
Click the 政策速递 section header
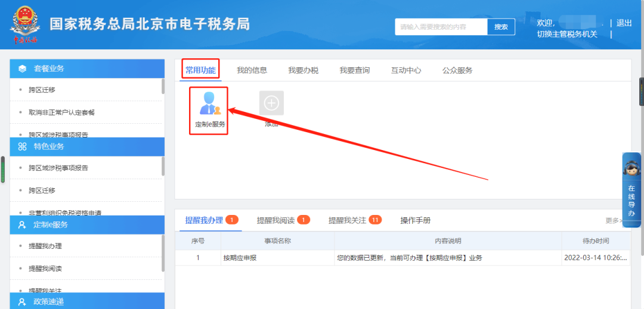pyautogui.click(x=87, y=302)
